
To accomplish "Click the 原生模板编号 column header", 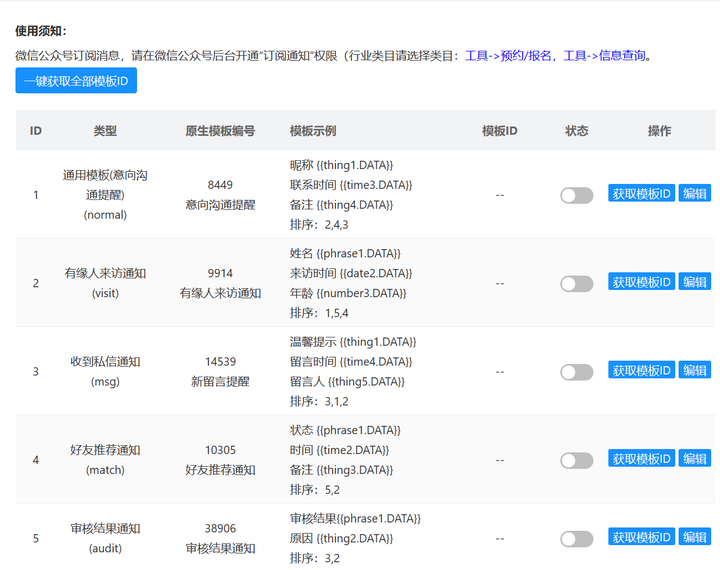I will (220, 131).
